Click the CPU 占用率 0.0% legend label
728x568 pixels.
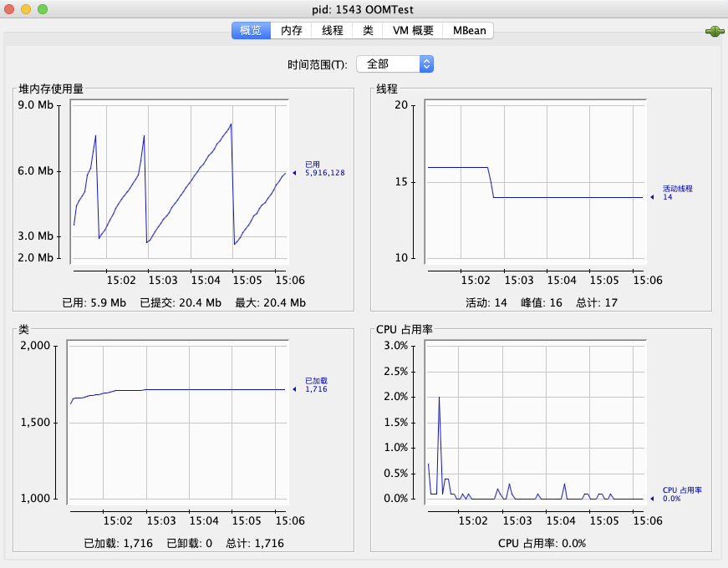(682, 494)
